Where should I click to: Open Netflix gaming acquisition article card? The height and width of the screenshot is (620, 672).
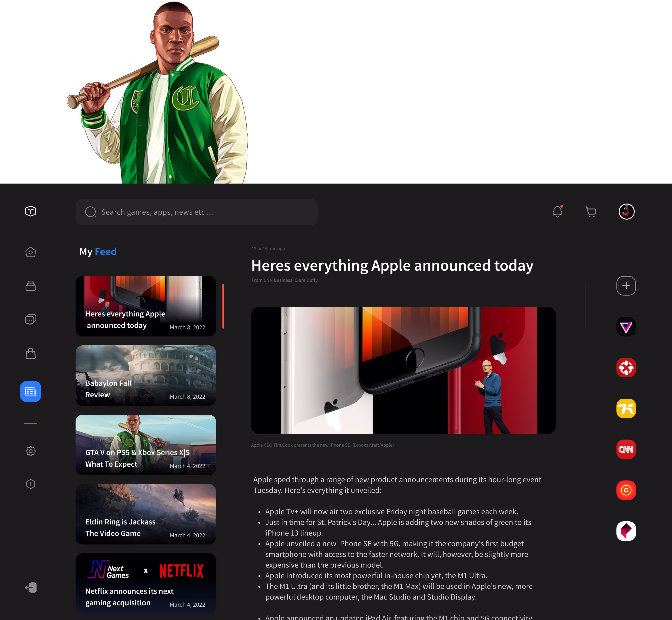(146, 583)
